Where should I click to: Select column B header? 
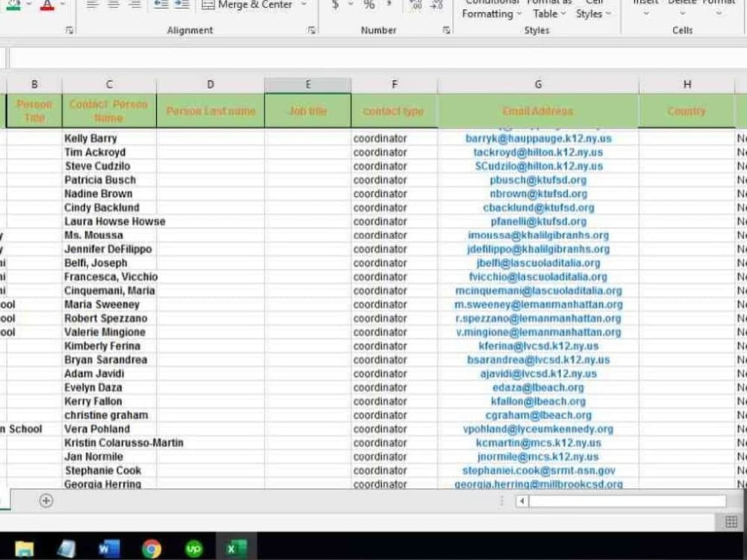34,85
